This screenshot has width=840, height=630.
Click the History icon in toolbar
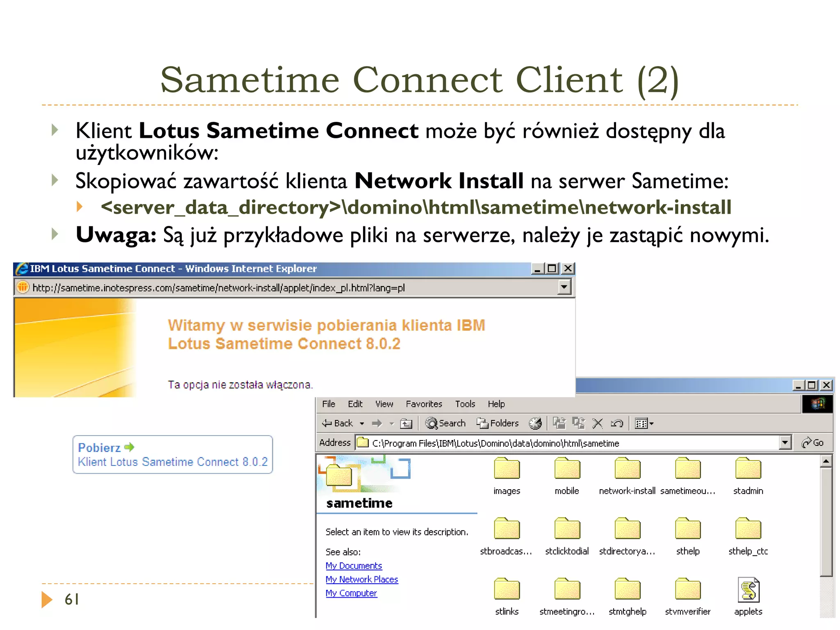[x=535, y=423]
